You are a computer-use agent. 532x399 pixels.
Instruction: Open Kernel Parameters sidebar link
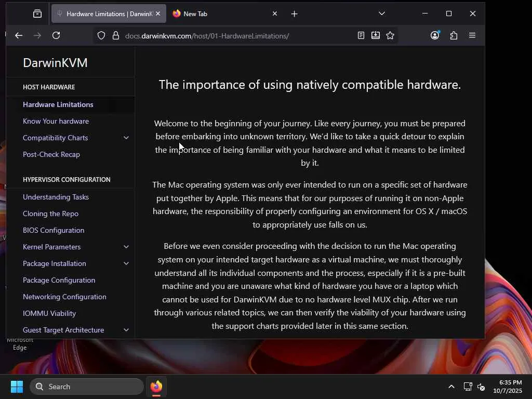pos(51,247)
